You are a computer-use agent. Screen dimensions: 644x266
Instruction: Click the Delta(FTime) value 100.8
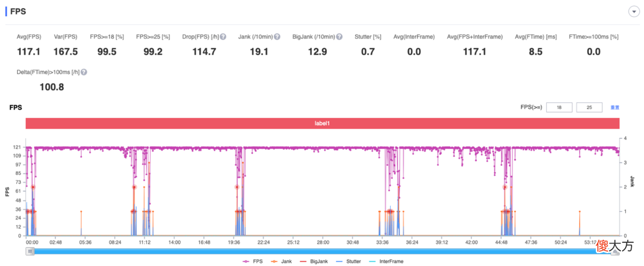tap(52, 87)
